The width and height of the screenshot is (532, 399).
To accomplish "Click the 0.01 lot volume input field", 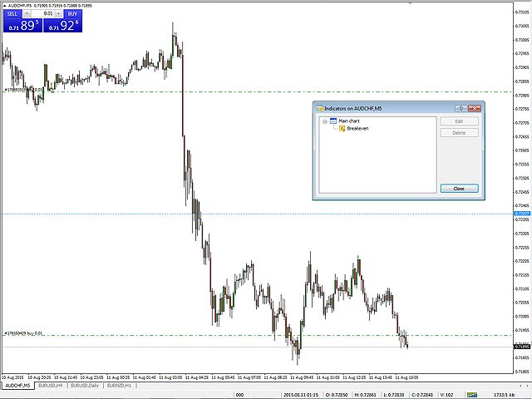I will [43, 13].
